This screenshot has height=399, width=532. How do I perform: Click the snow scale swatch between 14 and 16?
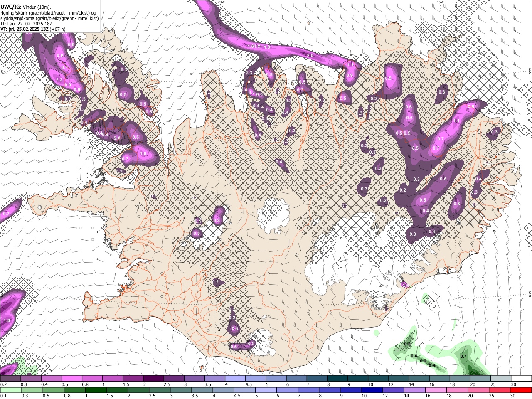419,378
